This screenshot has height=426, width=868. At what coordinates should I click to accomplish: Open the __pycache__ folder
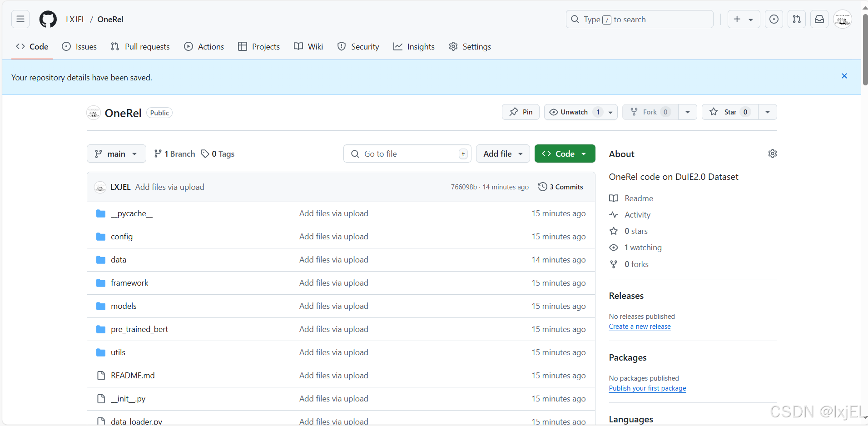tap(132, 213)
